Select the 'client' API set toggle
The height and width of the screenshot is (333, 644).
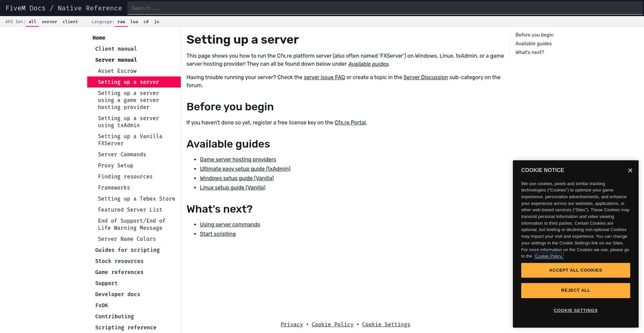point(70,22)
